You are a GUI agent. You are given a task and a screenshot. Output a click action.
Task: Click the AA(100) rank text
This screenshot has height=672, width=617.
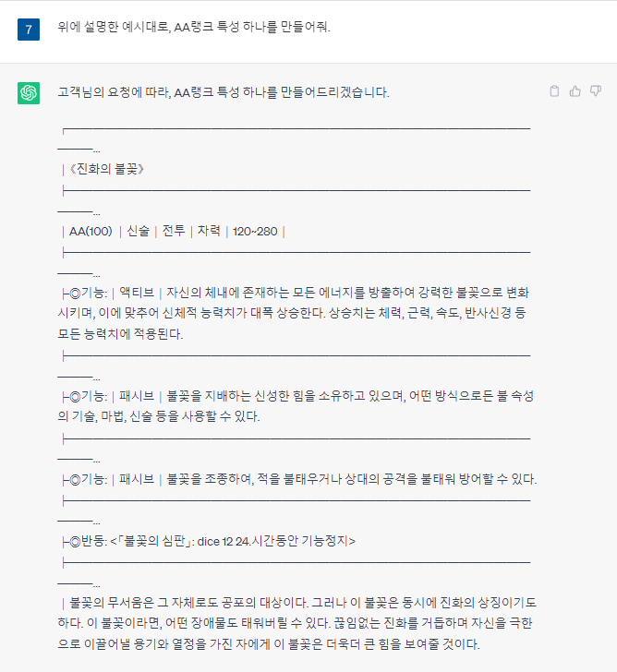(x=91, y=231)
